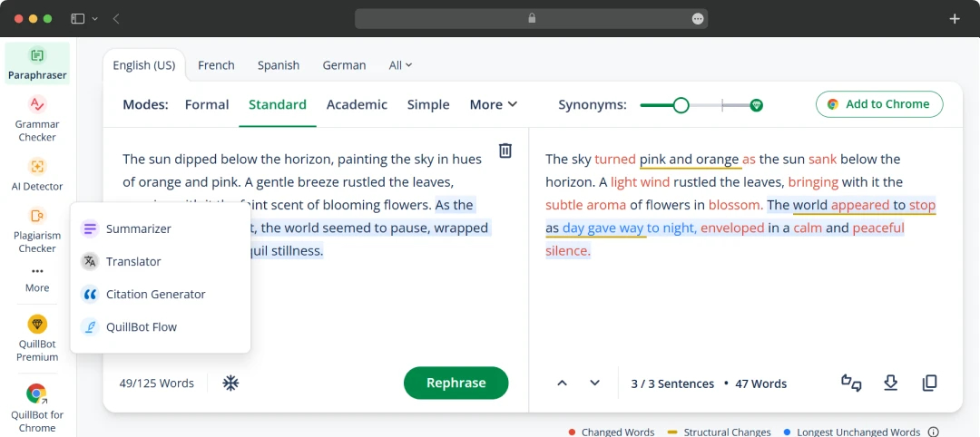The width and height of the screenshot is (980, 437).
Task: Click the Changed Words legend label
Action: 618,432
